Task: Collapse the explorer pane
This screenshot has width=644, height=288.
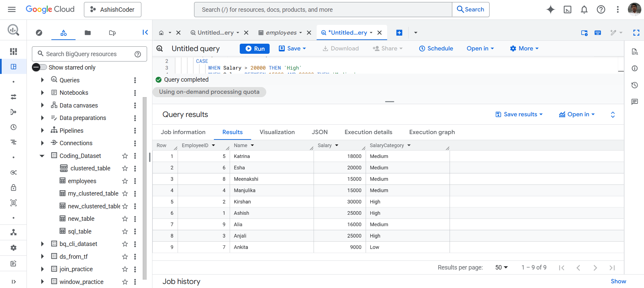Action: (145, 32)
